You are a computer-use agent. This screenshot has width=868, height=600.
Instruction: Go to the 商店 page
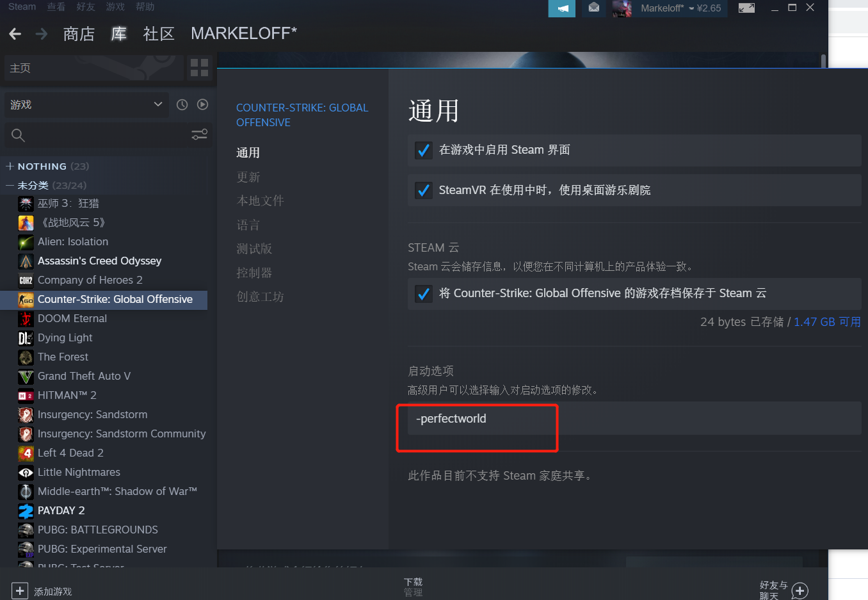[x=79, y=34]
